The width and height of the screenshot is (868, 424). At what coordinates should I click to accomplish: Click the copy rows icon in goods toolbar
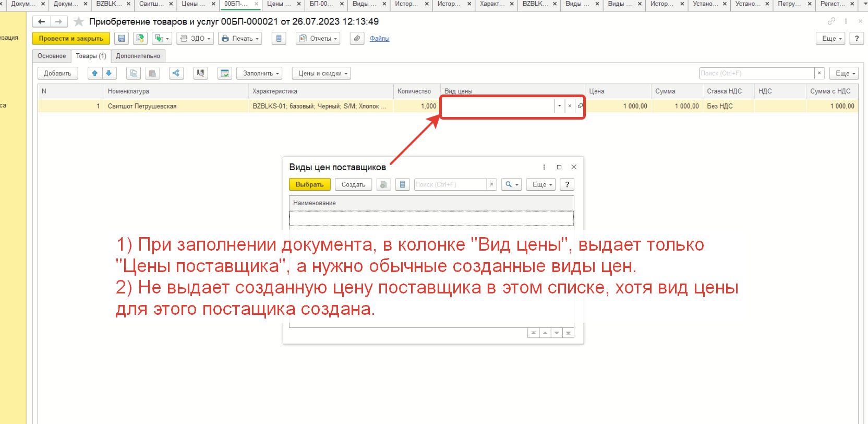(x=134, y=74)
